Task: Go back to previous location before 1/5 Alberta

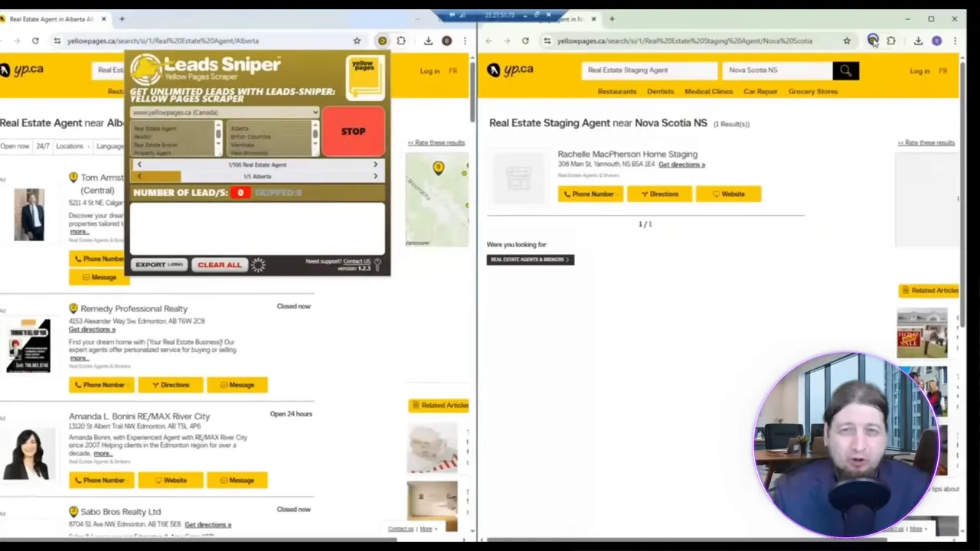Action: coord(139,176)
